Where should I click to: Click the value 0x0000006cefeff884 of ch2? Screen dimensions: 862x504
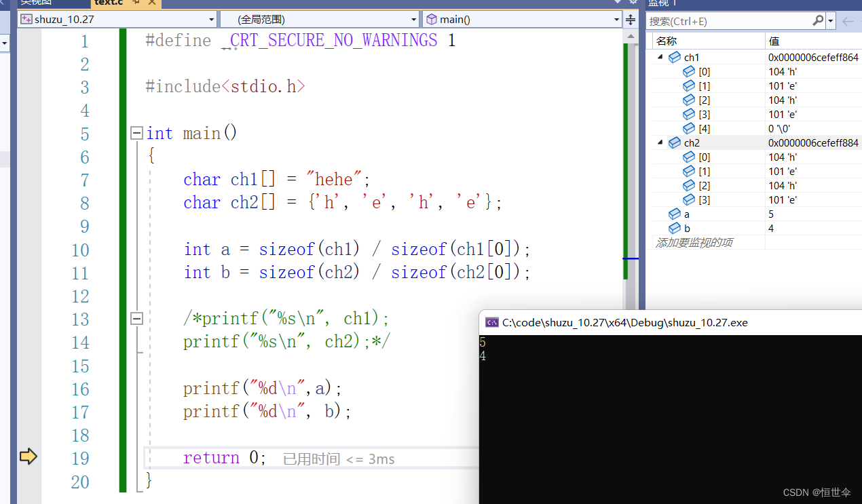813,143
